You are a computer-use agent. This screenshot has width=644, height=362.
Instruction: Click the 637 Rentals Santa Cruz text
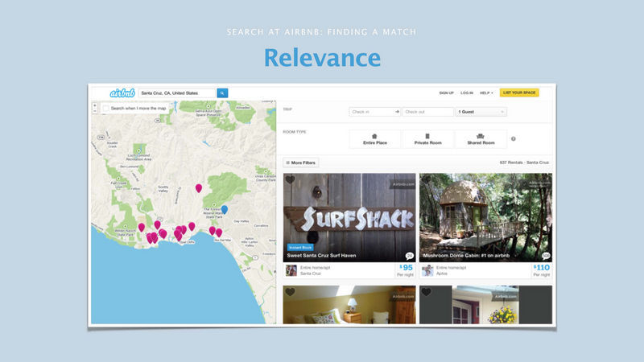click(524, 162)
